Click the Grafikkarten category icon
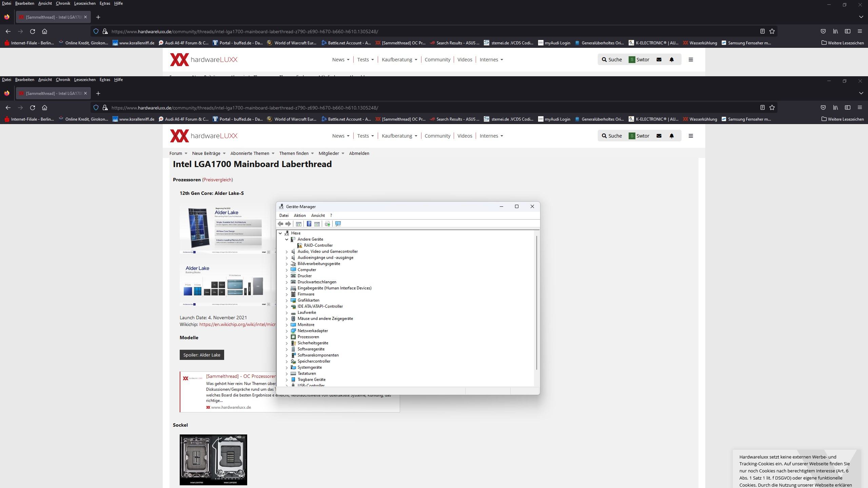Viewport: 868px width, 488px height. coord(293,300)
